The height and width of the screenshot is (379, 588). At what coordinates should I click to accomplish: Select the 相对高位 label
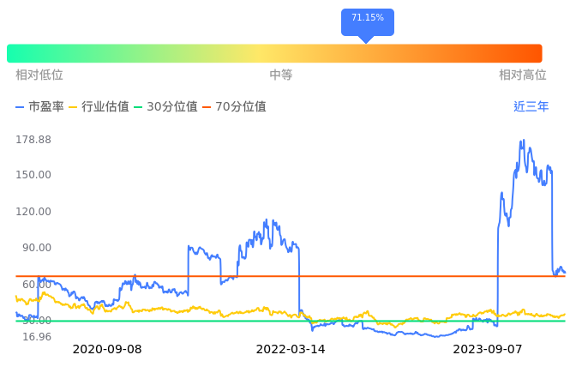(x=523, y=75)
